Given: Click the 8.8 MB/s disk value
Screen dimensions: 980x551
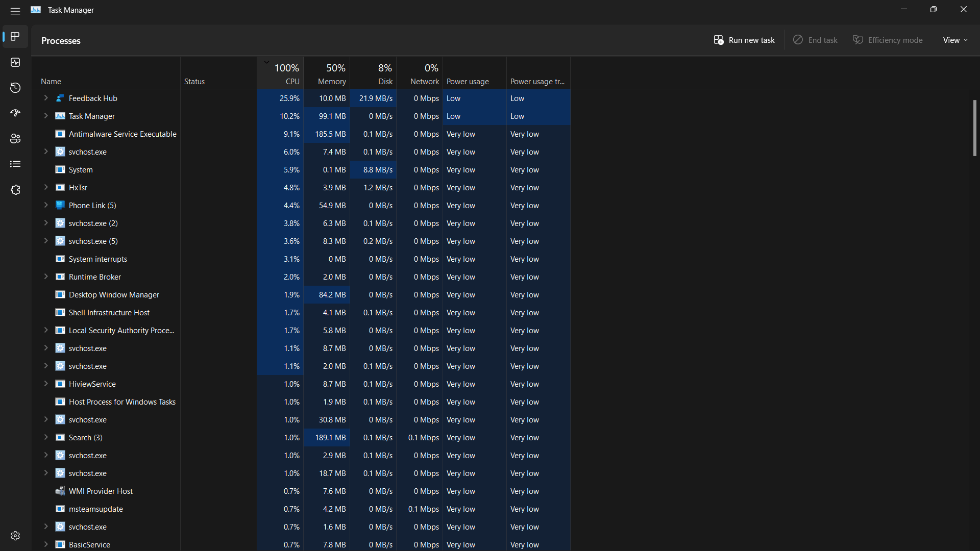Looking at the screenshot, I should point(373,169).
